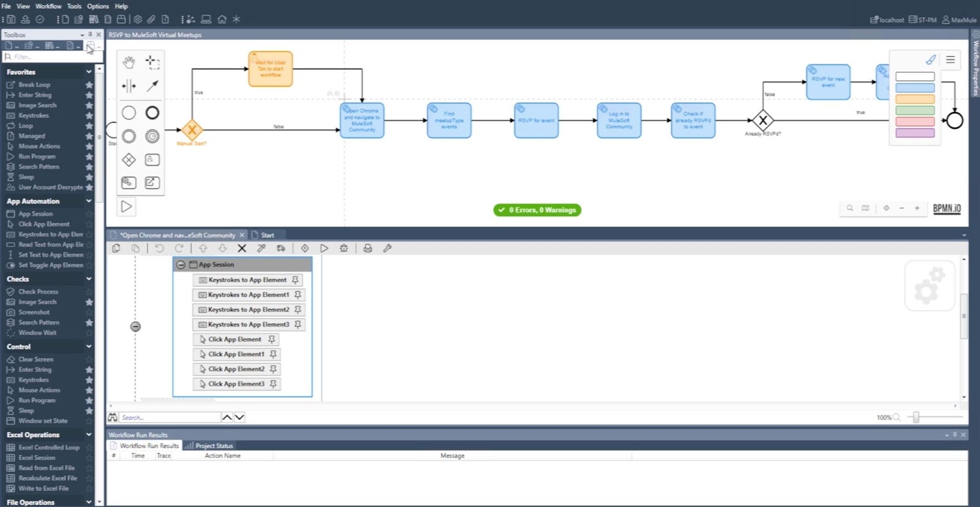Click the 0 Errors, 0 Warnings badge

click(x=537, y=210)
